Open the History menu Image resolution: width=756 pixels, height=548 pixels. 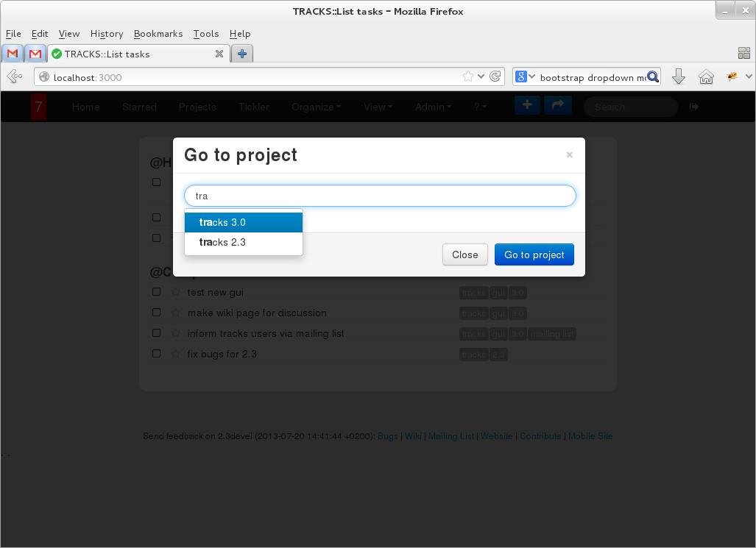(x=107, y=34)
